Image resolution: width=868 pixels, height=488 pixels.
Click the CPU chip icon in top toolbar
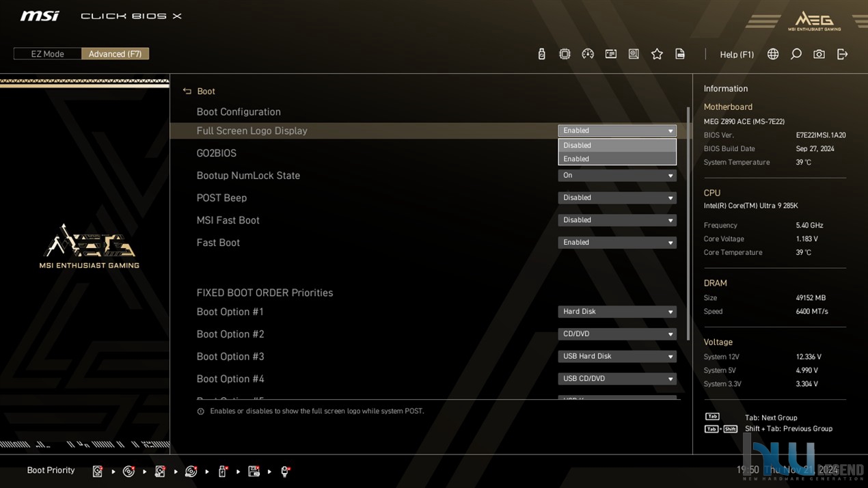point(565,54)
